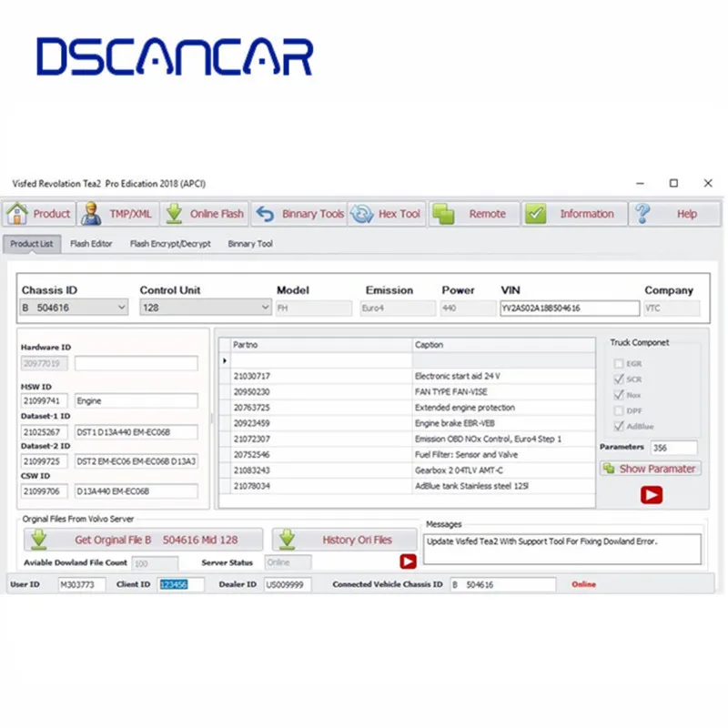Click the Engine description field
This screenshot has width=728, height=728.
[x=136, y=400]
